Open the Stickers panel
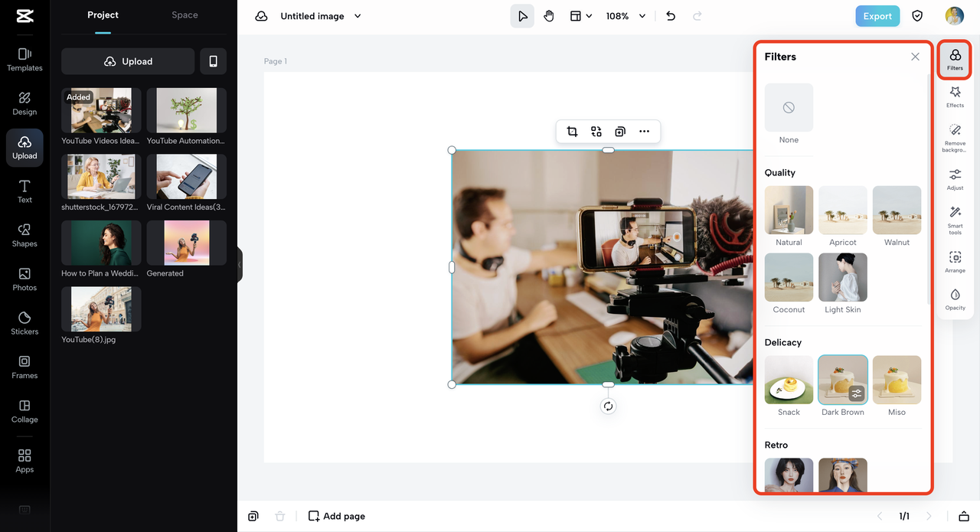Viewport: 980px width, 532px height. point(24,323)
